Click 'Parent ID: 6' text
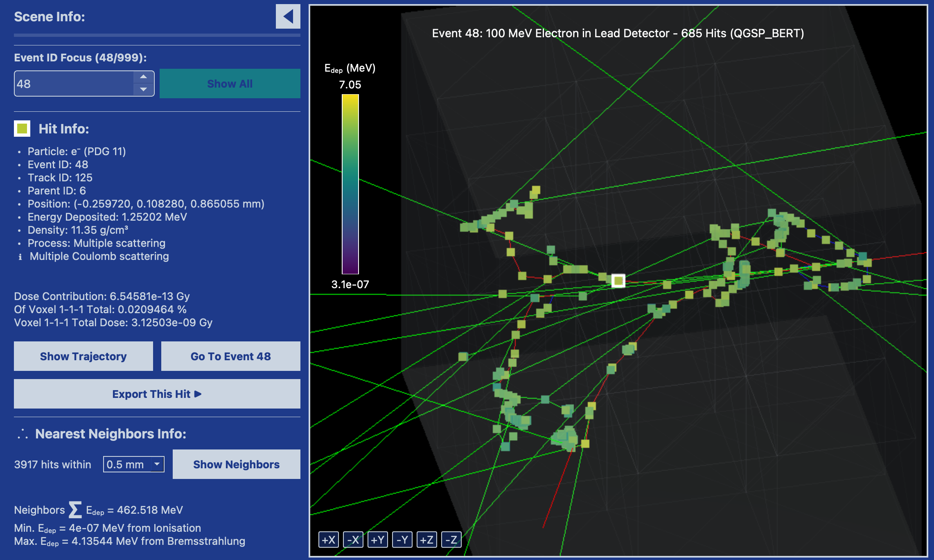934x560 pixels. pos(56,191)
